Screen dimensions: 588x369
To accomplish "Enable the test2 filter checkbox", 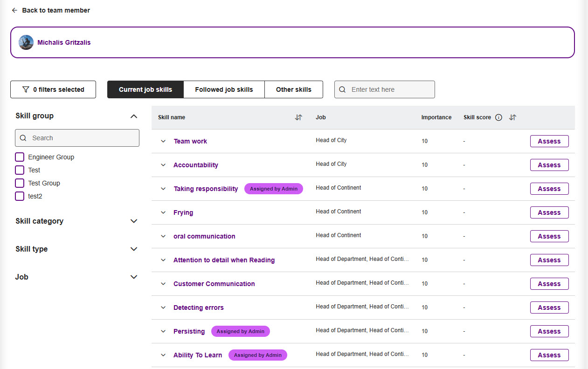I will click(20, 196).
